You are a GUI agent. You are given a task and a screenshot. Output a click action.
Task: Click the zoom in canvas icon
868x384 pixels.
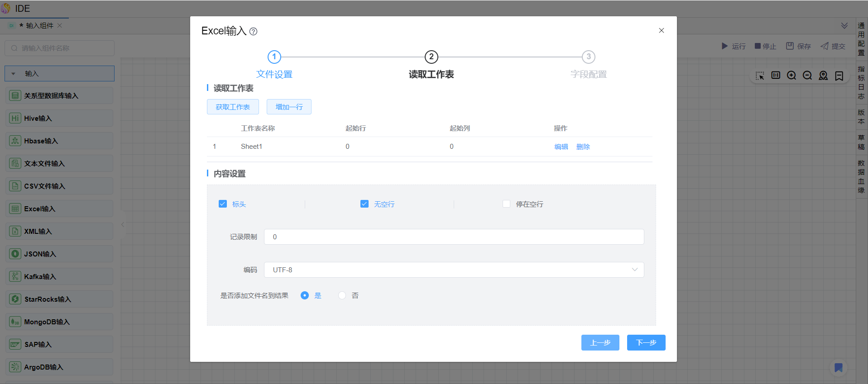(x=791, y=76)
